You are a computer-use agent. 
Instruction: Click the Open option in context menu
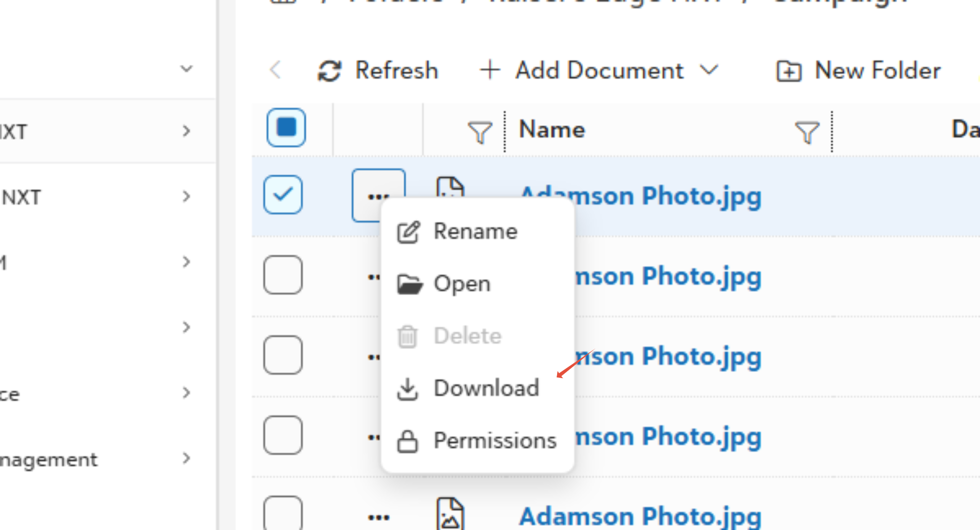coord(462,284)
